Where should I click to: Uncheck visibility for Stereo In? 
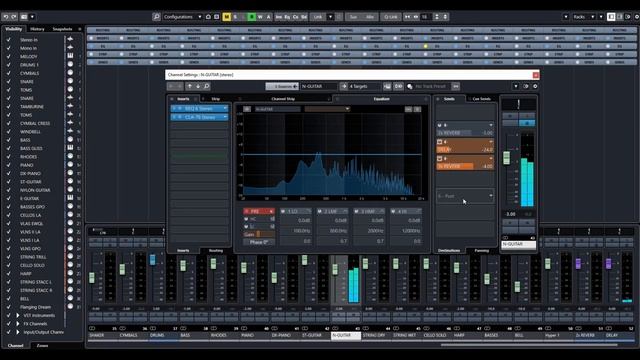(9, 40)
